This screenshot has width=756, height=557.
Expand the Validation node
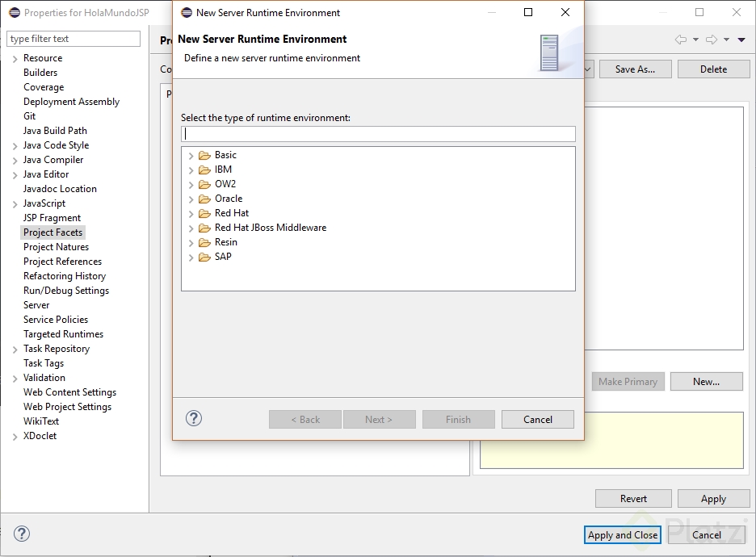click(x=15, y=379)
